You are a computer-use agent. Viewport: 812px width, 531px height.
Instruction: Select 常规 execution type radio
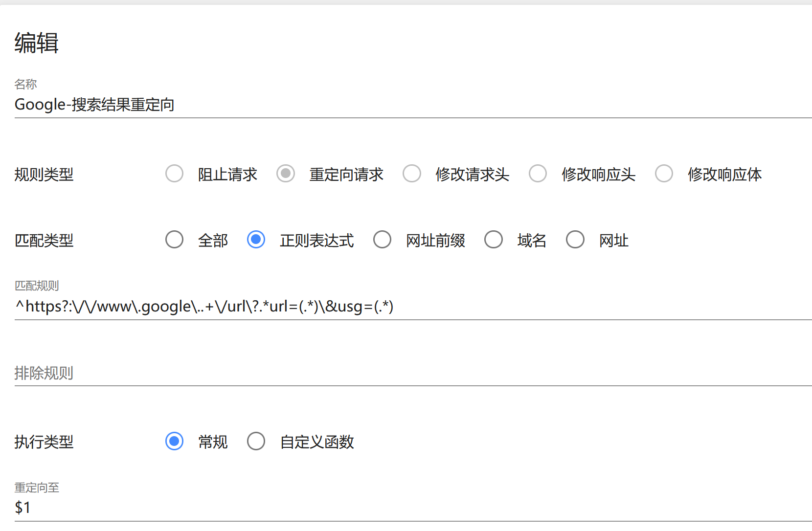[x=174, y=441]
